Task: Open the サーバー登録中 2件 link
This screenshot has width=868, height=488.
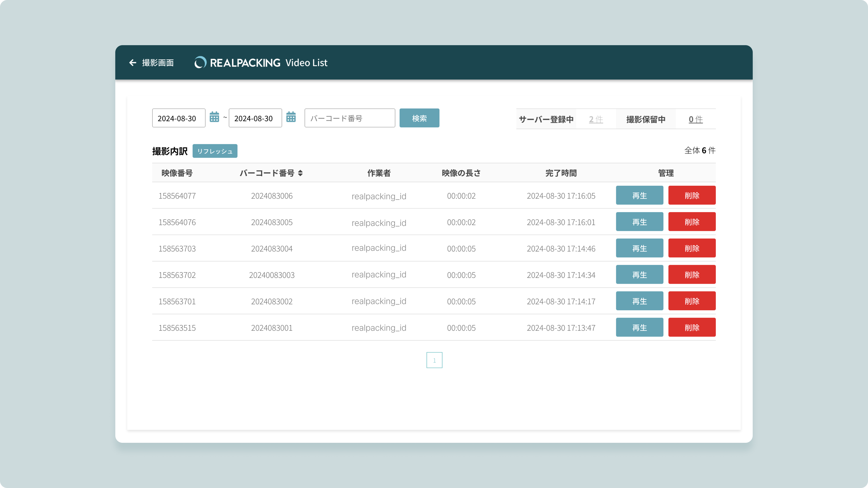Action: tap(596, 119)
